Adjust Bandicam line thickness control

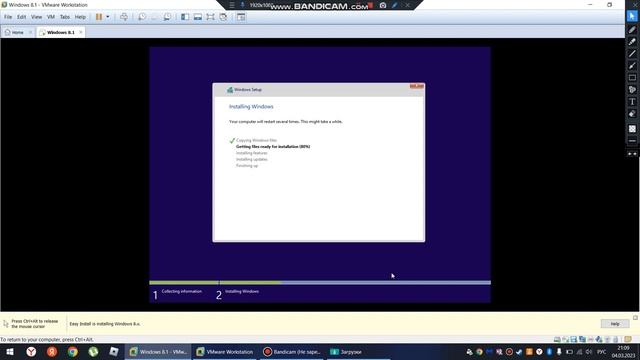pos(632,141)
